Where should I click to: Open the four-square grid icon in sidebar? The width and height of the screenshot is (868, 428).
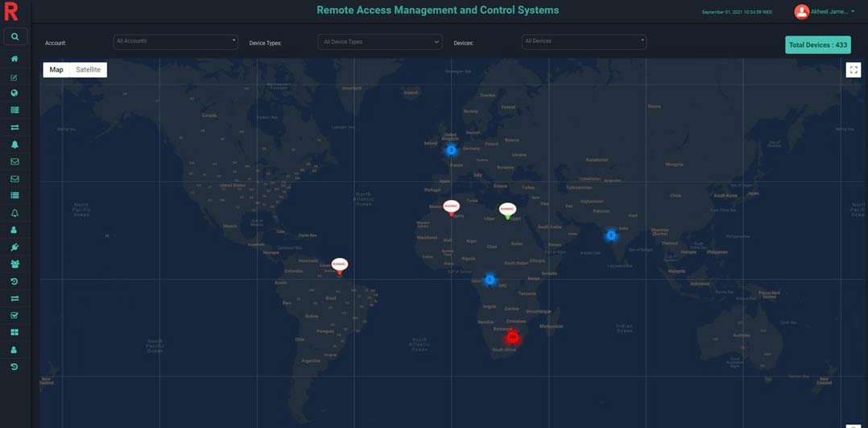point(14,332)
